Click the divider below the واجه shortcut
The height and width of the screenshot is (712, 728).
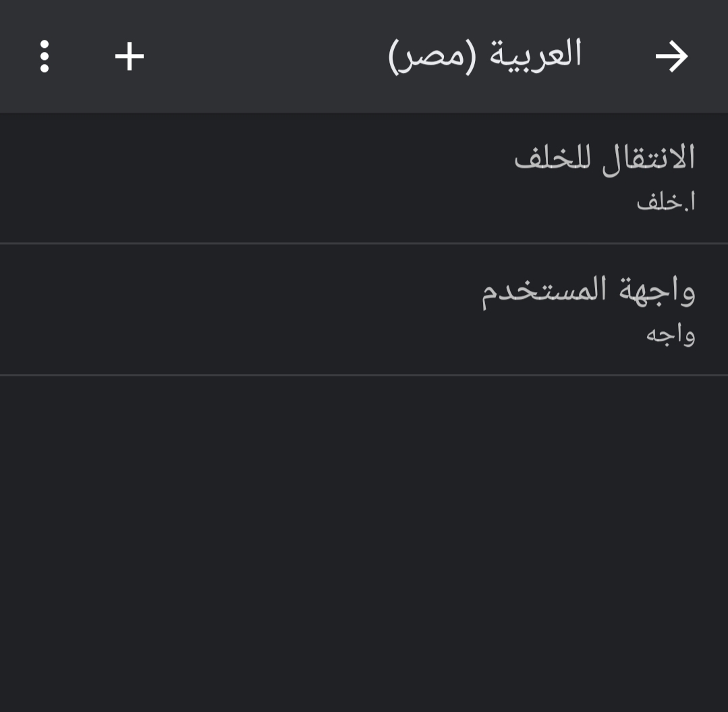tap(364, 375)
